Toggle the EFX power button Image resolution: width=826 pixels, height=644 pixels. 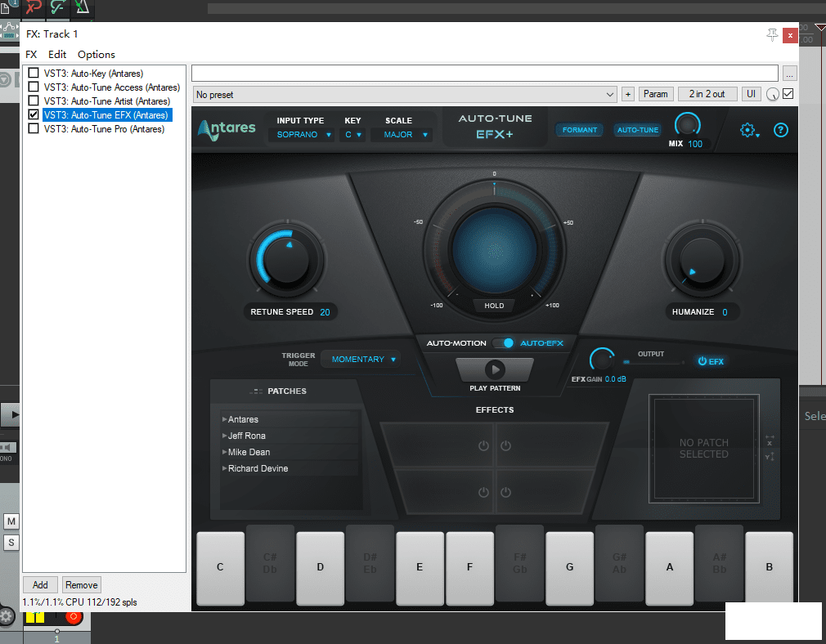(710, 361)
